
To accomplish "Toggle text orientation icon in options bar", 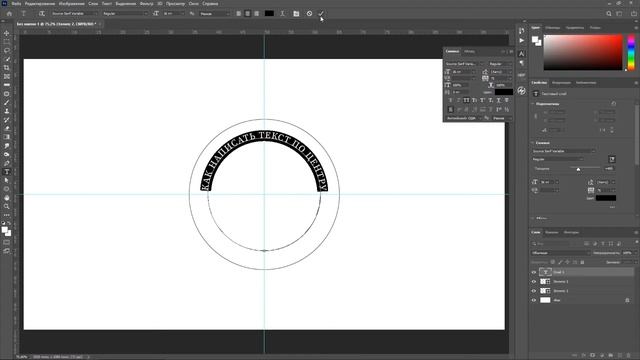I will (x=41, y=13).
